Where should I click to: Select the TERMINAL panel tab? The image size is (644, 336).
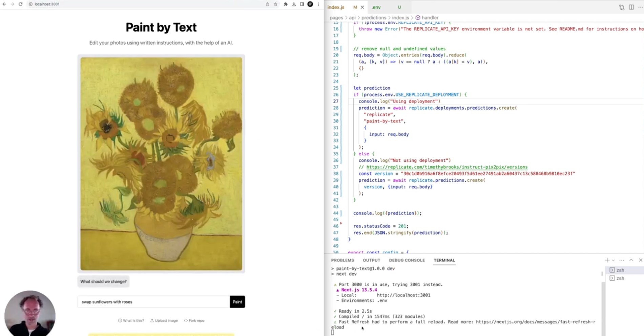pos(444,260)
